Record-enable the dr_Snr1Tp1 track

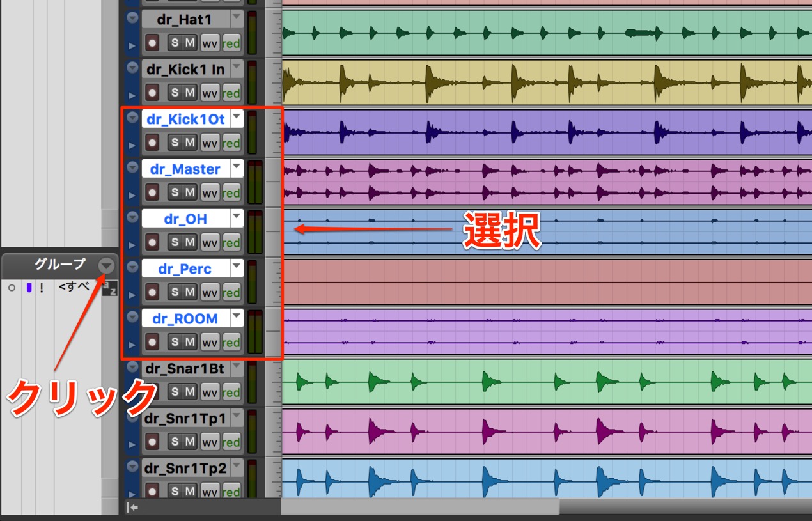(x=152, y=442)
